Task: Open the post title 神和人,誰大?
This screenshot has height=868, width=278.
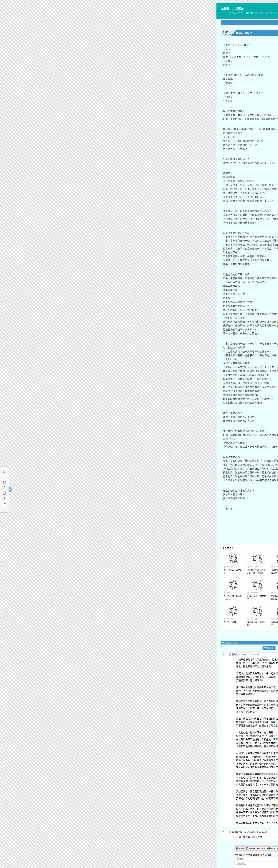Action: coord(244,33)
